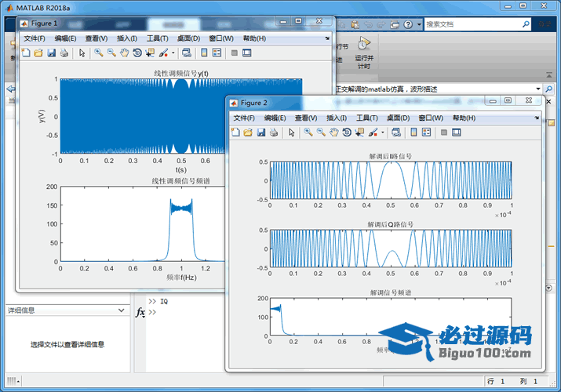Open 文件(F) menu in Figure 1
561x392 pixels.
[35, 38]
